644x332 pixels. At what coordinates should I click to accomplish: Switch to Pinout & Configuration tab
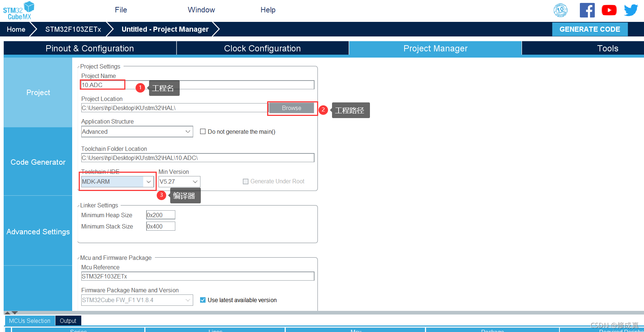pyautogui.click(x=90, y=48)
